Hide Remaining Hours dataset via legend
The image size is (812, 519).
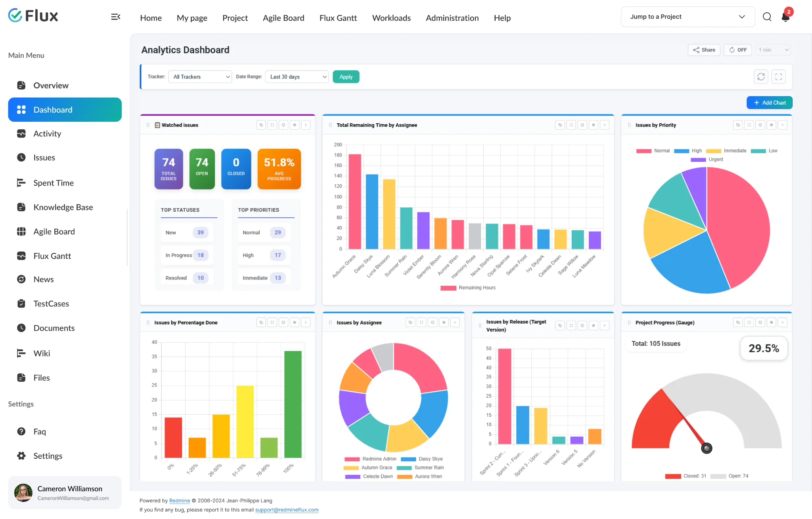tap(468, 288)
